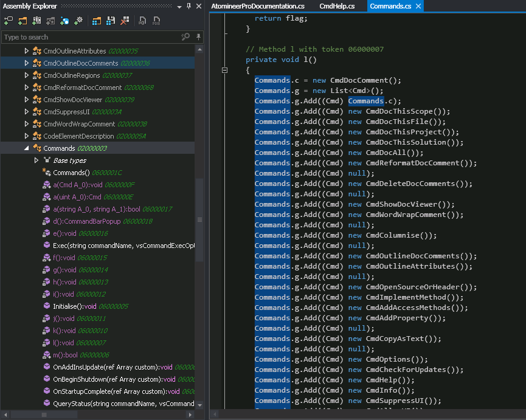Collapse method l() body using the minus box

tap(225, 71)
